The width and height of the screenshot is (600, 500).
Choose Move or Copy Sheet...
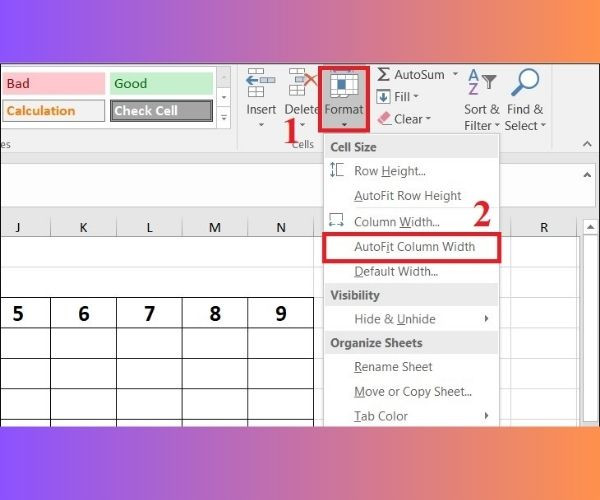click(411, 391)
